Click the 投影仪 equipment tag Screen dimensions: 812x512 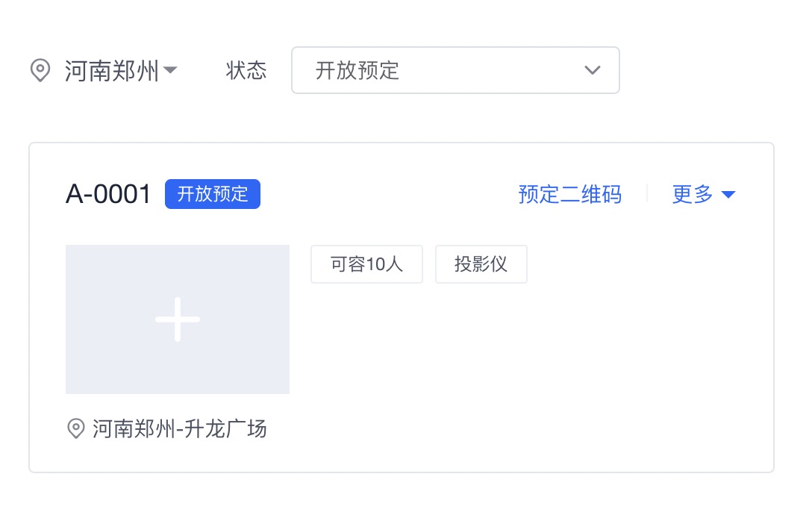[481, 264]
